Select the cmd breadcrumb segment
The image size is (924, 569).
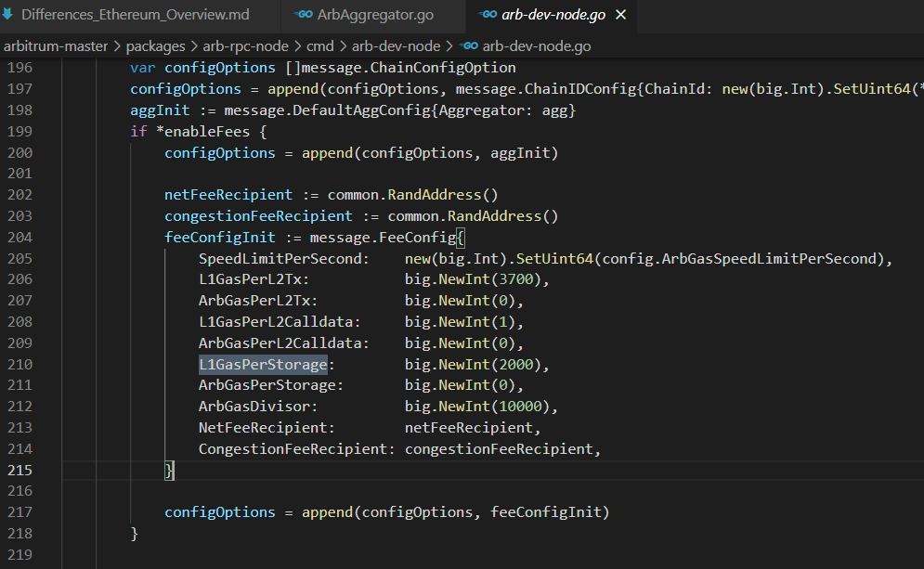[x=320, y=45]
